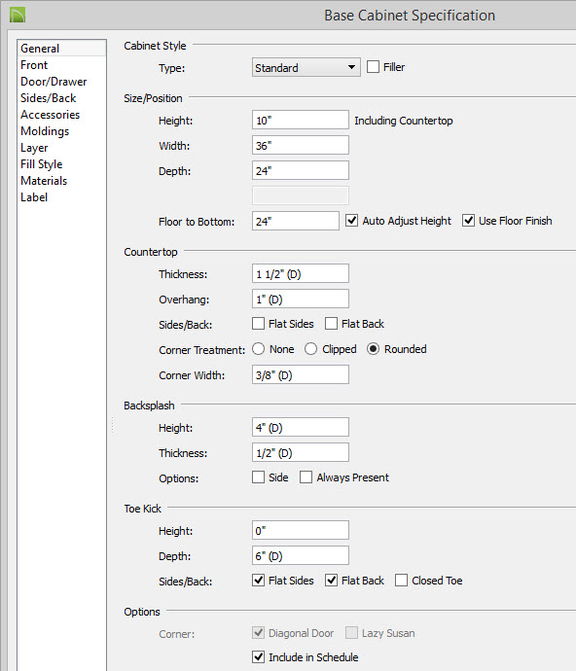576x671 pixels.
Task: Open the cabinet Type dropdown
Action: point(306,68)
